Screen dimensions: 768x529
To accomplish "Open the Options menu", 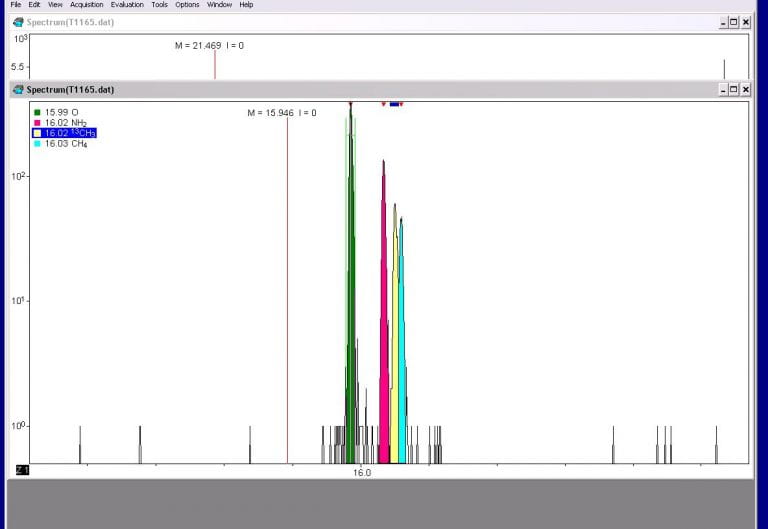I will pyautogui.click(x=187, y=5).
